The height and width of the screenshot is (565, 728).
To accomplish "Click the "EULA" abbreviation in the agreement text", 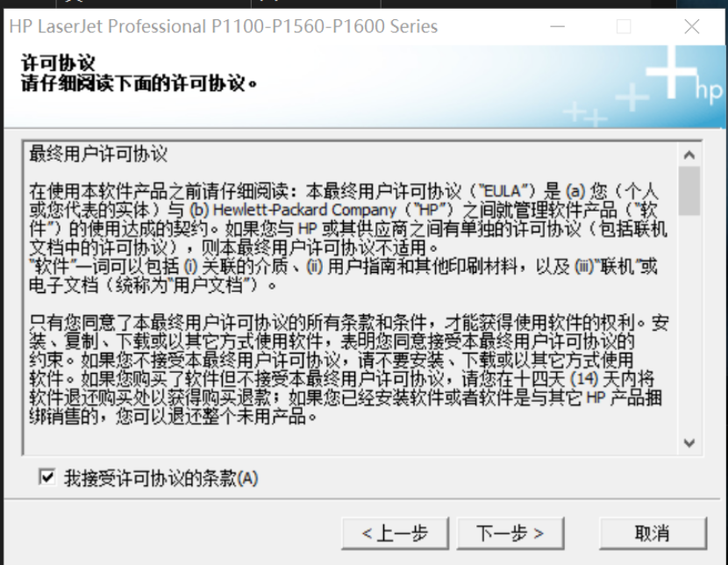I will 503,191.
